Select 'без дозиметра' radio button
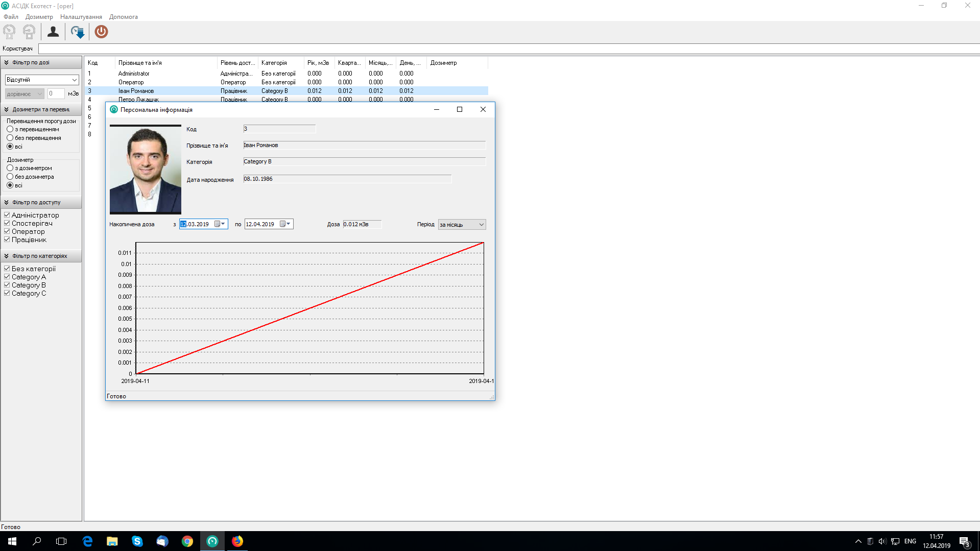This screenshot has width=980, height=551. pyautogui.click(x=10, y=177)
